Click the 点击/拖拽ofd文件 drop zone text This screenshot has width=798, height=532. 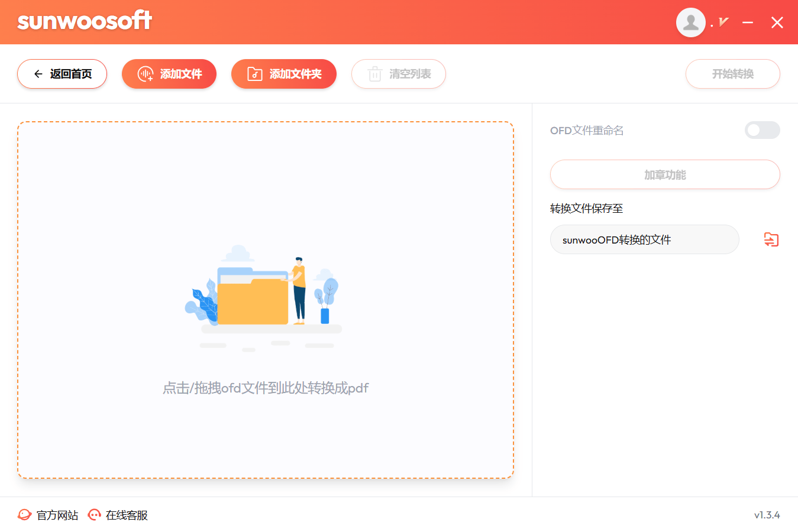[x=266, y=388]
